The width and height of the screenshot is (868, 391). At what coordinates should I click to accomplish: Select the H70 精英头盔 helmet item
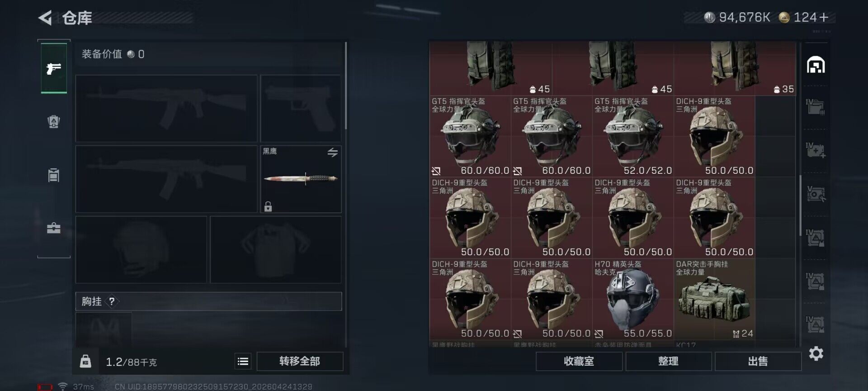(x=633, y=299)
